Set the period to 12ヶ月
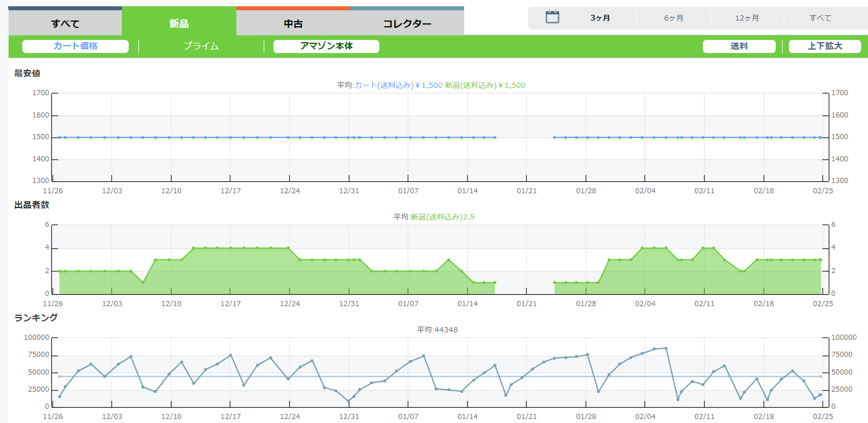This screenshot has width=868, height=423. [747, 18]
